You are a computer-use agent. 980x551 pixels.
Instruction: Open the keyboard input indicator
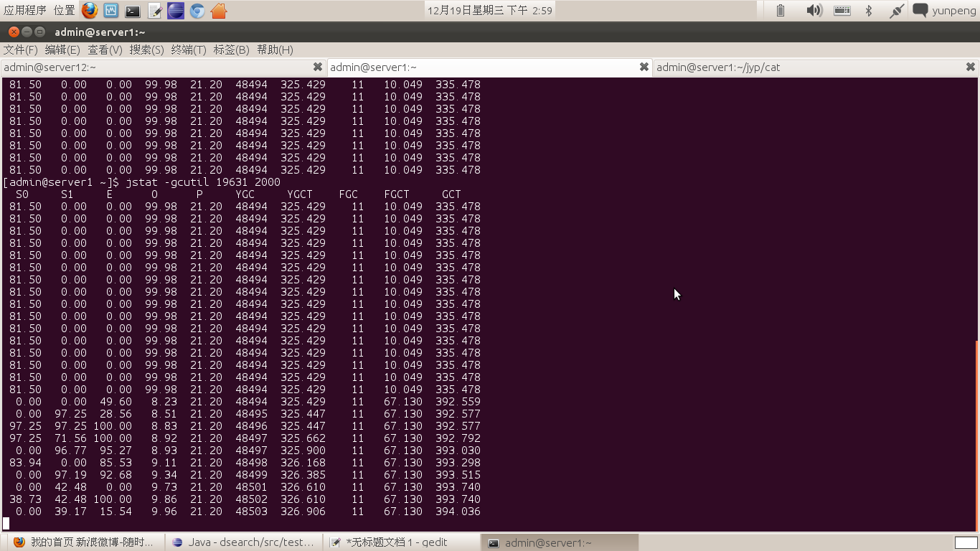pyautogui.click(x=842, y=11)
